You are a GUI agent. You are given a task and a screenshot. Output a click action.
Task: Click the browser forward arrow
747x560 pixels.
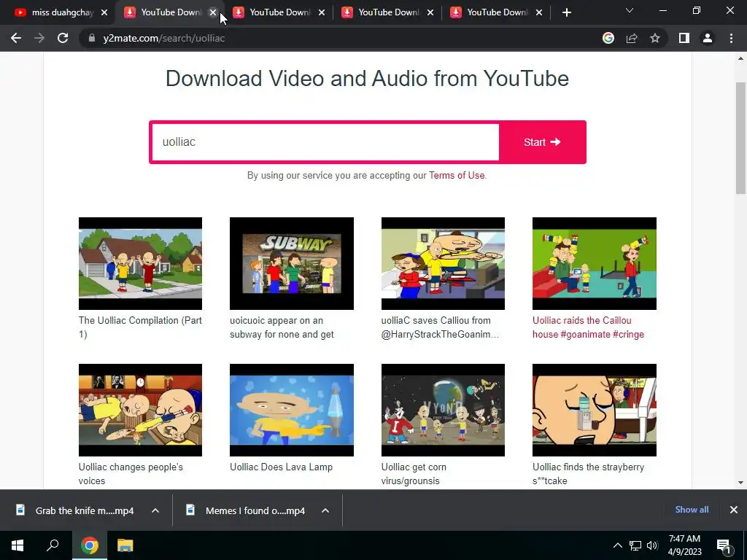pos(39,38)
